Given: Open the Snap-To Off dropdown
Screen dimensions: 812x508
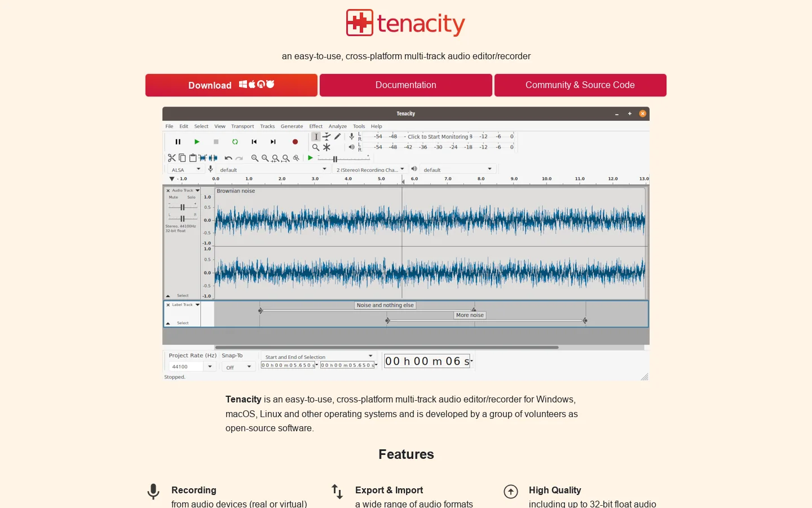Looking at the screenshot, I should 239,367.
